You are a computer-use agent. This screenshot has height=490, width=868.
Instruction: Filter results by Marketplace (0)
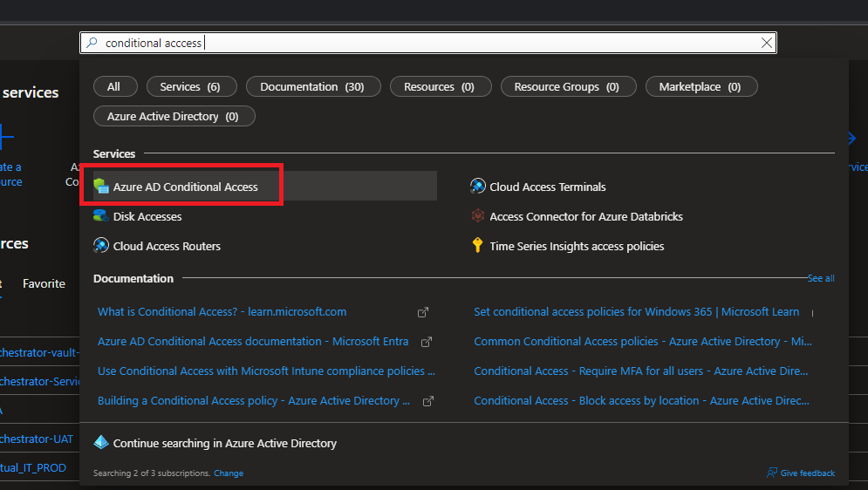(x=701, y=87)
